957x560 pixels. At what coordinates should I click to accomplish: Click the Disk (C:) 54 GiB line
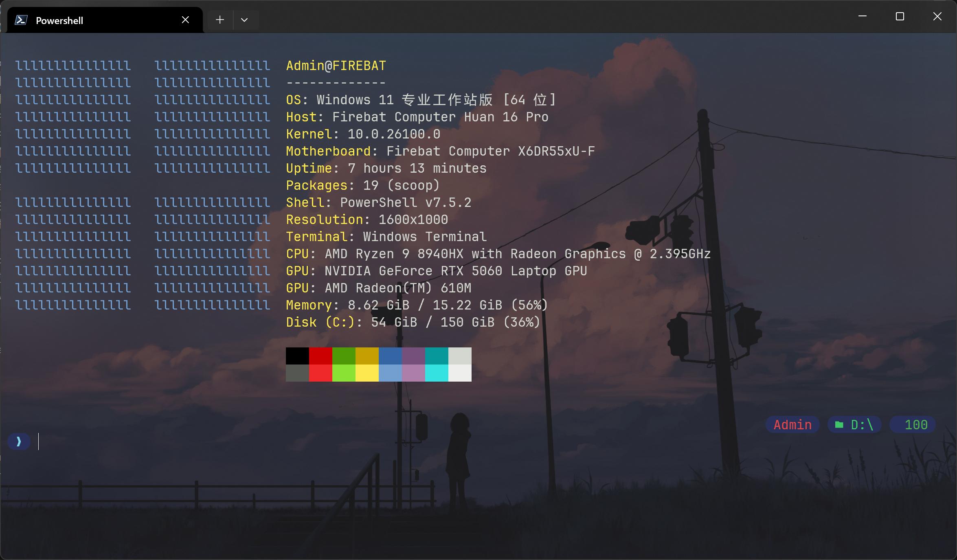[x=413, y=322]
